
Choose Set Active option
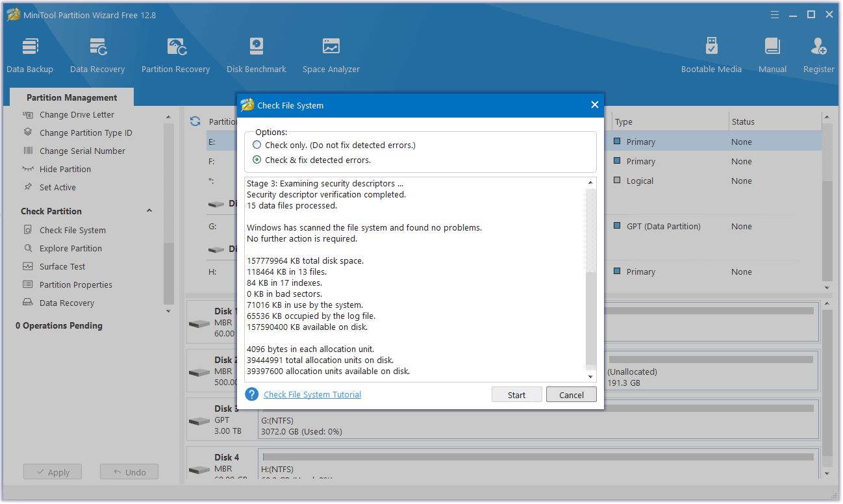[x=58, y=188]
